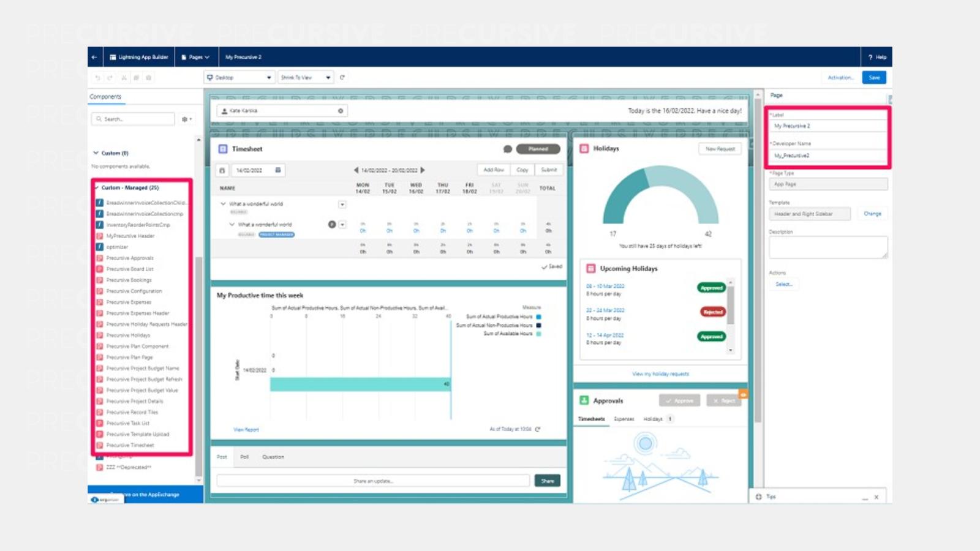Close the Tips panel
This screenshot has width=980, height=551.
tap(876, 497)
